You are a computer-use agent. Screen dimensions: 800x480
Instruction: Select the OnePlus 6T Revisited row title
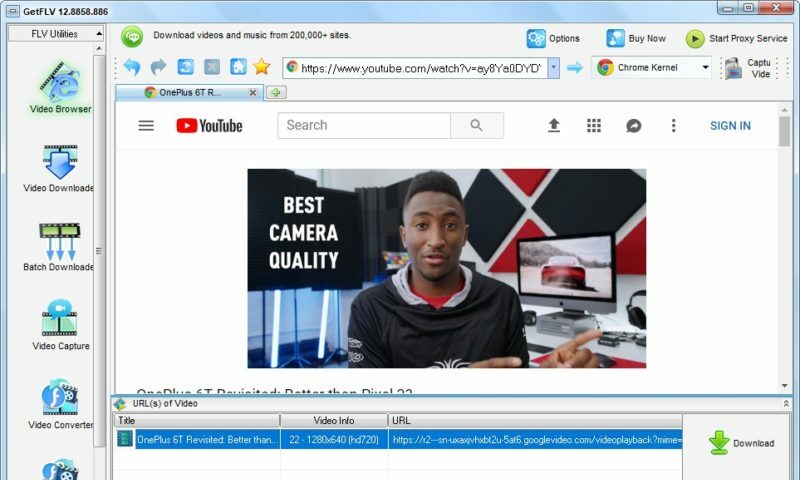tap(207, 439)
